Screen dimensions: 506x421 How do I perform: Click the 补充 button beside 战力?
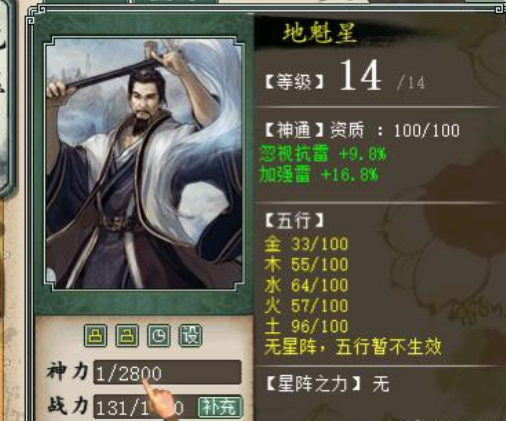pyautogui.click(x=220, y=407)
